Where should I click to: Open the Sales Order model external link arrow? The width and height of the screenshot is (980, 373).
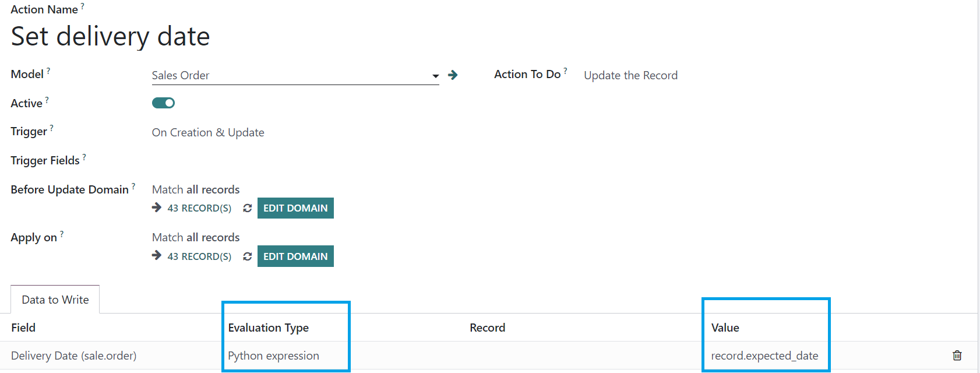pos(453,75)
